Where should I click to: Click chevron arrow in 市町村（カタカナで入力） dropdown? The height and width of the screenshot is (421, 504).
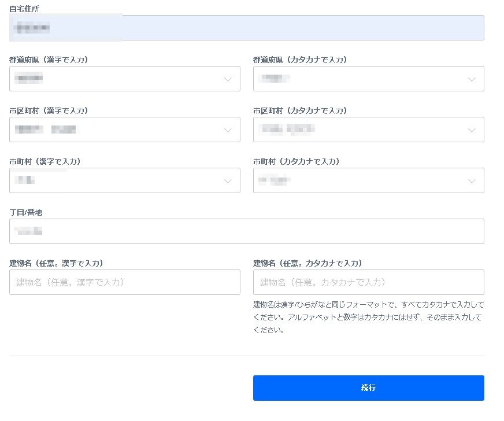[x=472, y=181]
